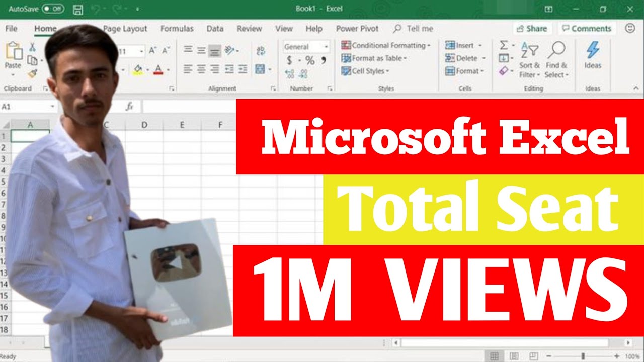Open the Cell Styles menu
The image size is (644, 362).
(365, 71)
